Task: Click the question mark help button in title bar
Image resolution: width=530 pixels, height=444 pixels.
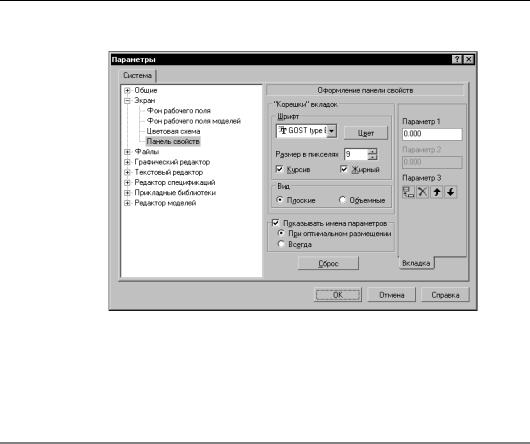Action: click(457, 59)
